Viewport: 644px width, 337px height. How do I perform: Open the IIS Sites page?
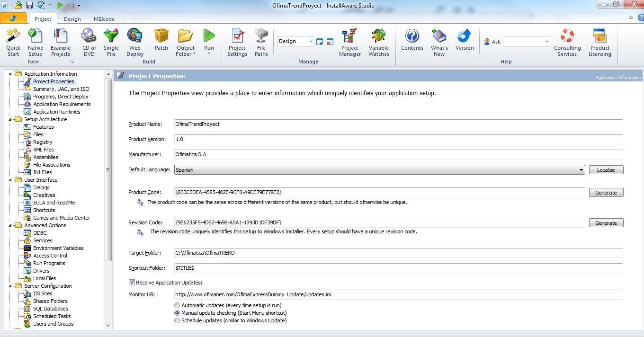[x=43, y=293]
